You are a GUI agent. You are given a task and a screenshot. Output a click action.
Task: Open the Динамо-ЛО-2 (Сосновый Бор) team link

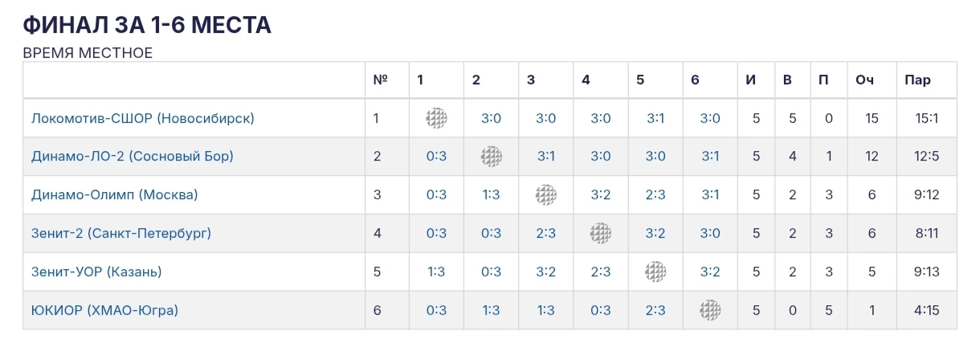[x=133, y=157]
